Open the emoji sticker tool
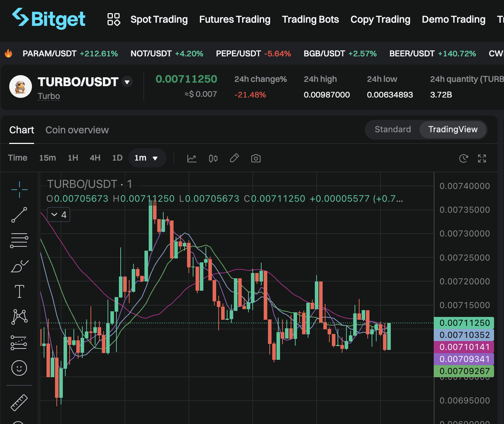The image size is (504, 424). [x=19, y=368]
